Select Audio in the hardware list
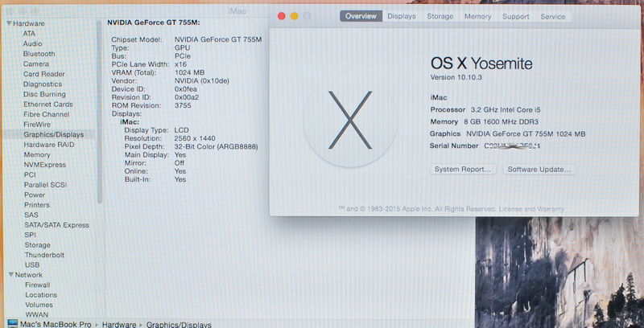 pos(32,43)
